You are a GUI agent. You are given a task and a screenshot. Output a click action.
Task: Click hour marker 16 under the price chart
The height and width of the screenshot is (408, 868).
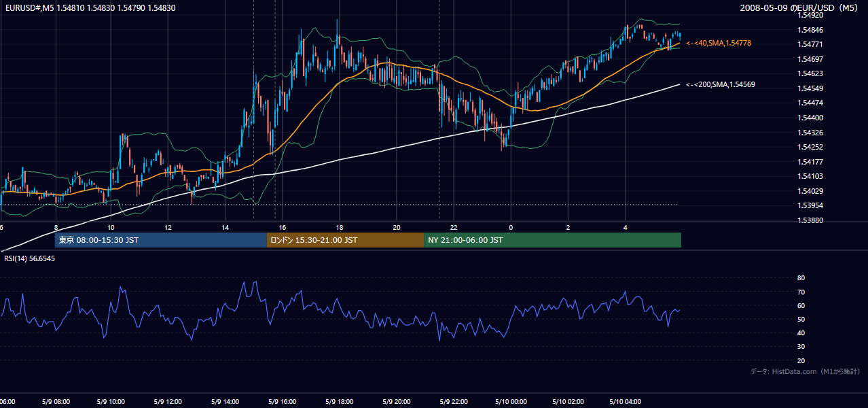[x=282, y=227]
